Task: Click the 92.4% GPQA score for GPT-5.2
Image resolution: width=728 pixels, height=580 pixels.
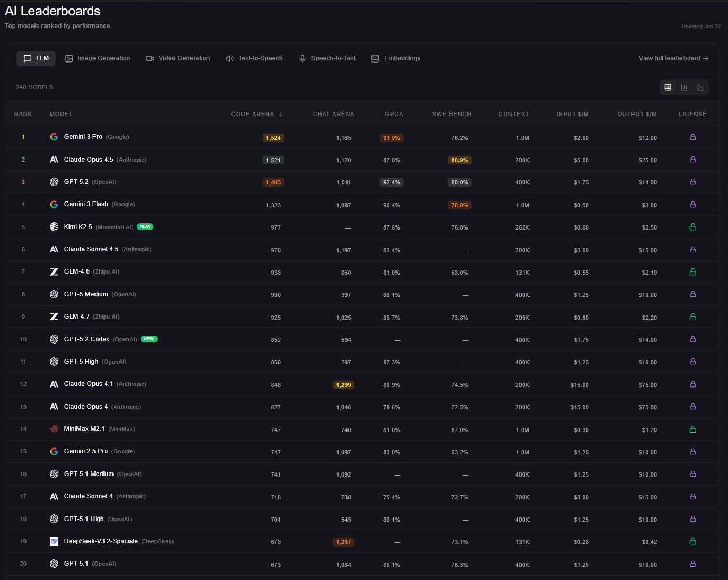Action: click(392, 182)
